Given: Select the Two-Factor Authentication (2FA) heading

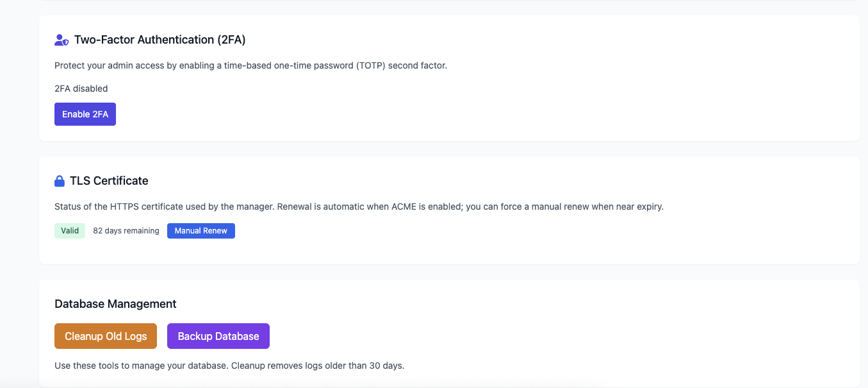Looking at the screenshot, I should tap(160, 40).
